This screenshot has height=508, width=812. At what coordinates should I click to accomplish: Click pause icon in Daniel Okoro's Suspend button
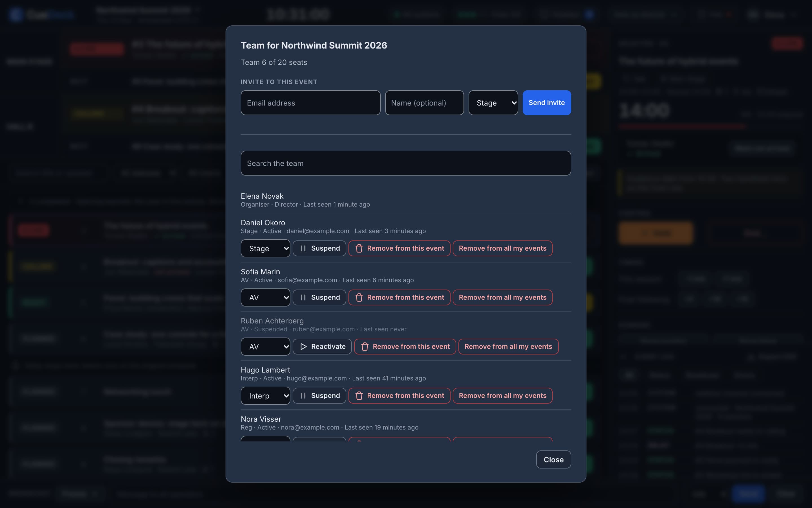(303, 248)
